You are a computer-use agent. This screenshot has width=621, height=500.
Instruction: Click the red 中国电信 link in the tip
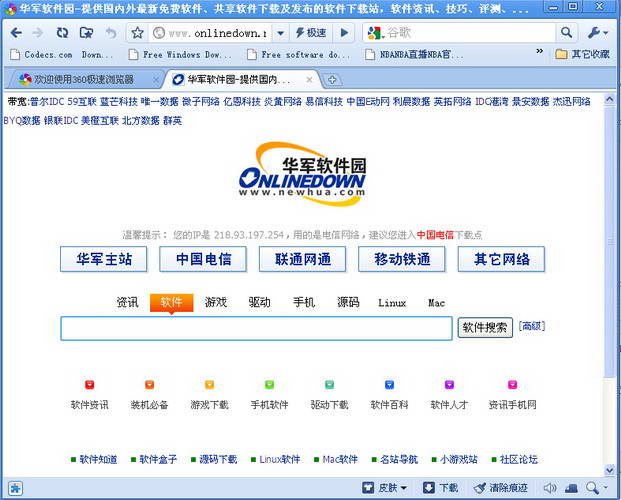click(x=435, y=235)
